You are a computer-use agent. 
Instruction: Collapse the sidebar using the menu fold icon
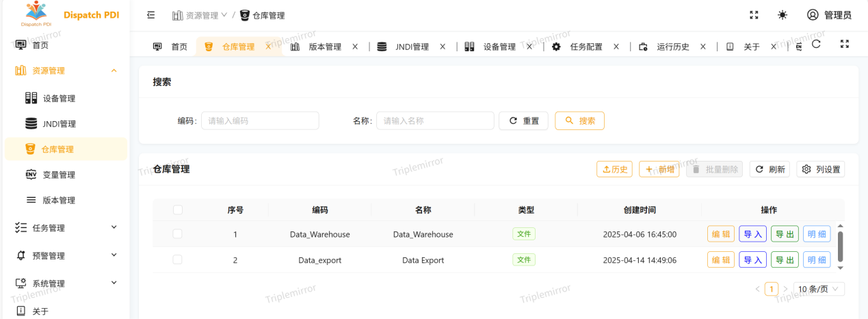[x=151, y=15]
